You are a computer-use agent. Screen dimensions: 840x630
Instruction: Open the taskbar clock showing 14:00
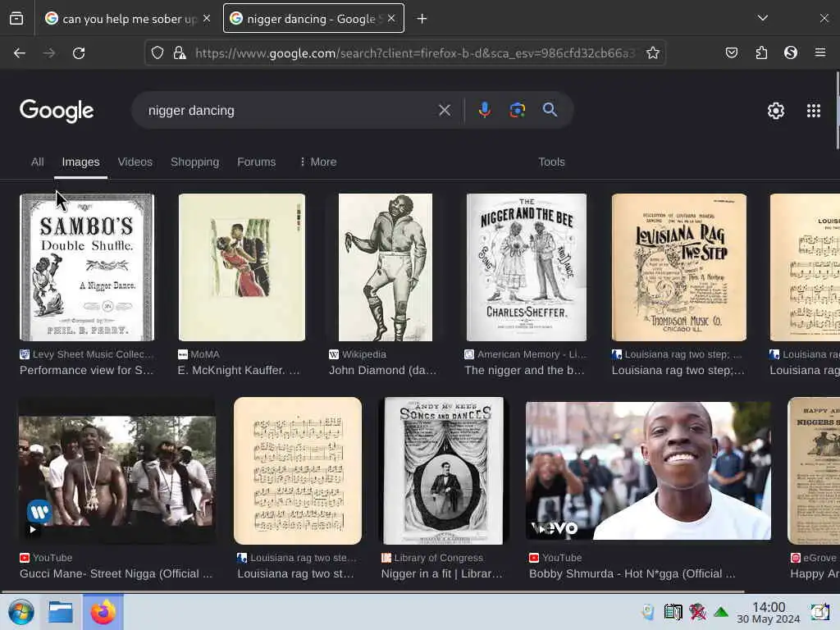point(768,612)
